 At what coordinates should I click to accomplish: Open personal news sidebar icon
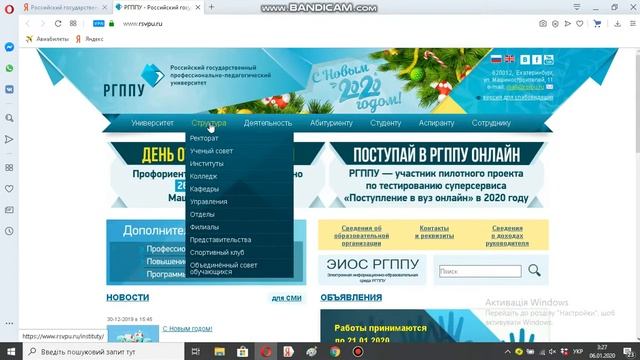point(9,210)
